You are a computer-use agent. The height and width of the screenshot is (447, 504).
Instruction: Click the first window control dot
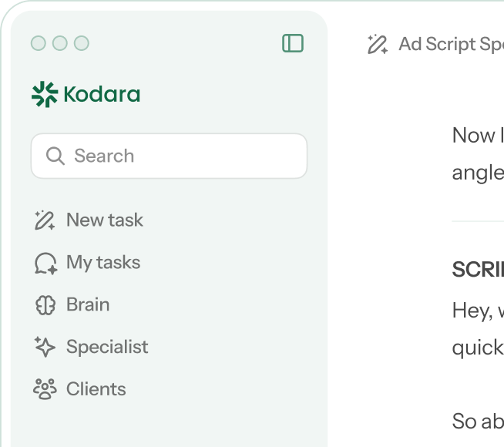39,43
